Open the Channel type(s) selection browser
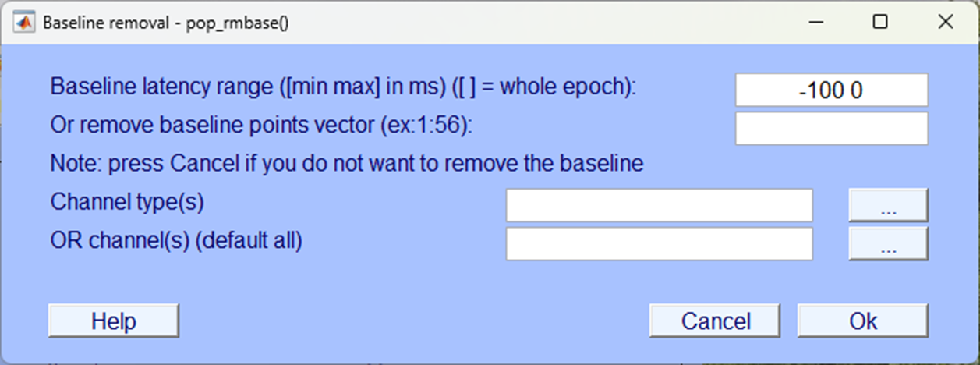This screenshot has width=980, height=365. tap(888, 205)
